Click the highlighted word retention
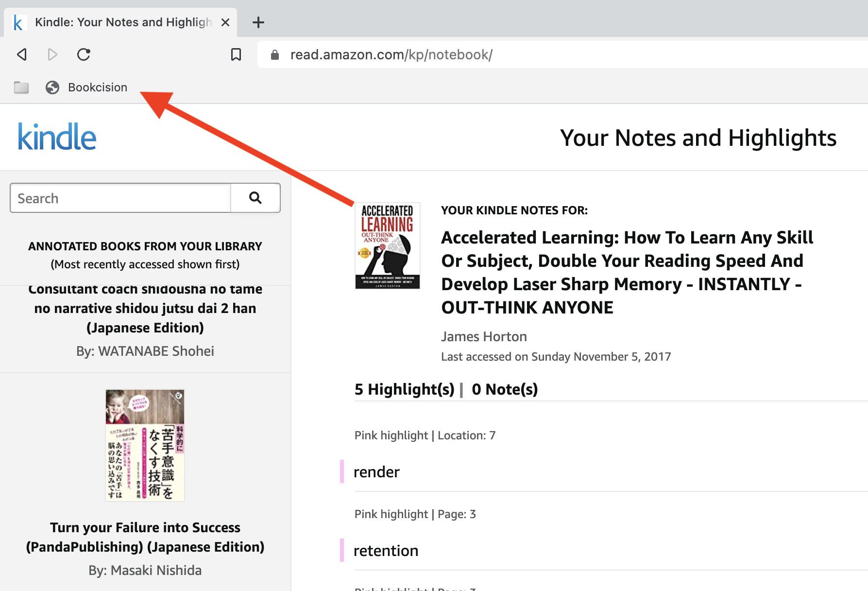868x591 pixels. [x=386, y=551]
